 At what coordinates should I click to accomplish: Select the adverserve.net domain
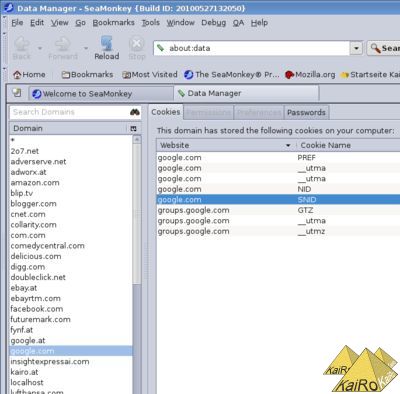(x=71, y=162)
